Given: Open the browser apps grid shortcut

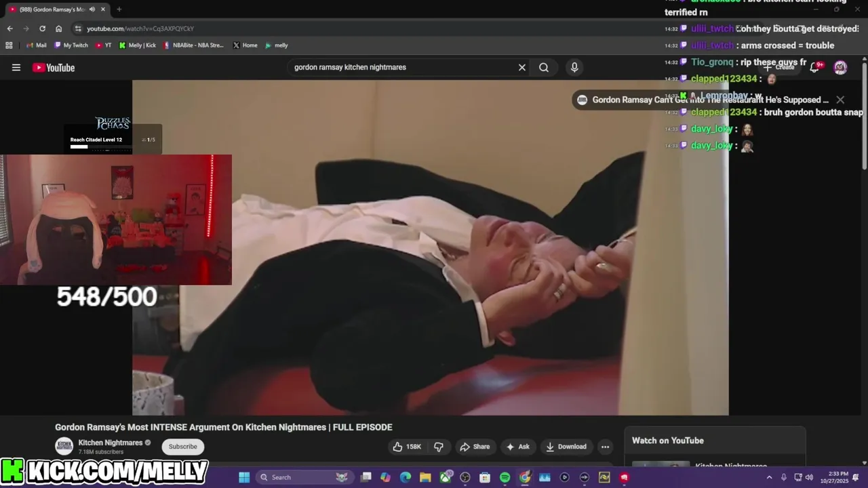Looking at the screenshot, I should coord(9,45).
